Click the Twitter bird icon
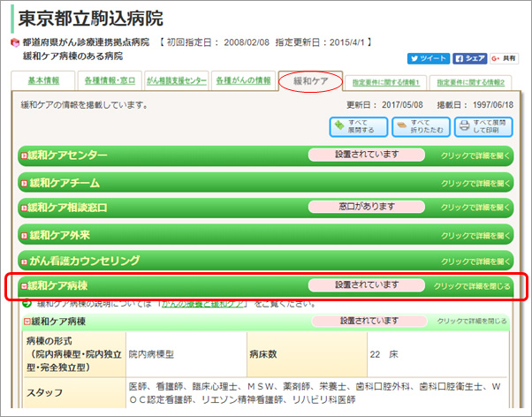This screenshot has height=417, width=532. 414,58
